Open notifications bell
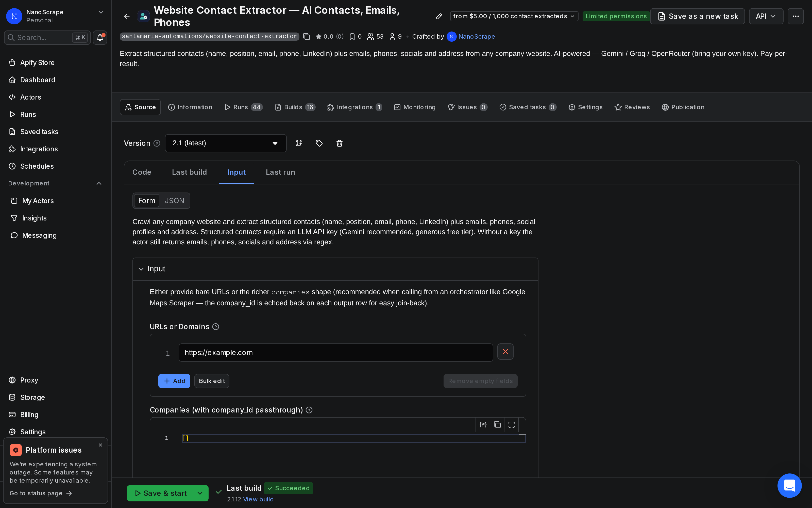The height and width of the screenshot is (508, 812). point(100,37)
